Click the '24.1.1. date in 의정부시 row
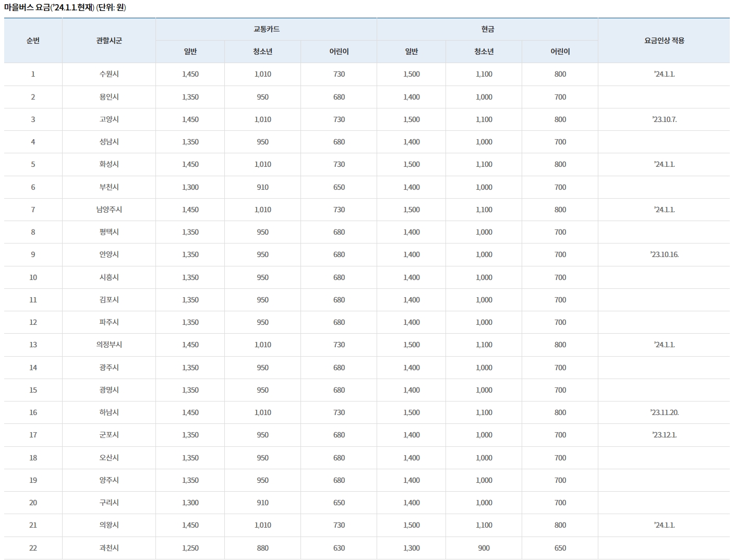Viewport: 735px width, 560px height. coord(664,345)
